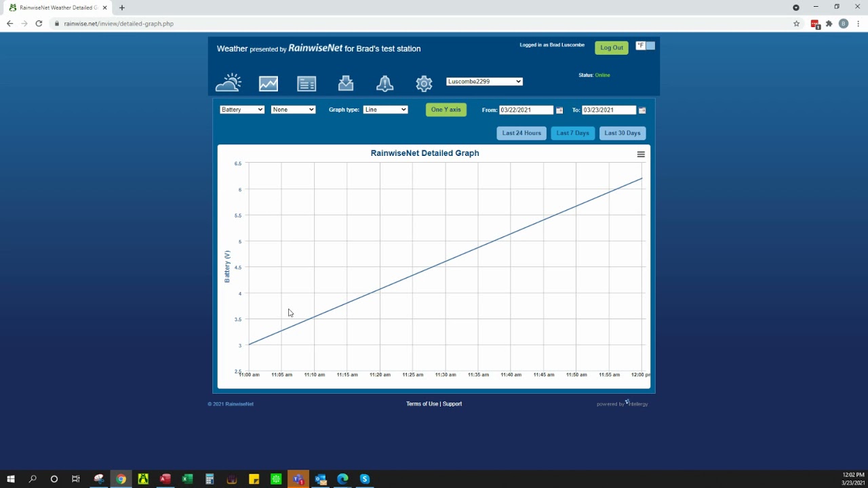868x488 pixels.
Task: Open the data download icon
Action: pyautogui.click(x=346, y=83)
